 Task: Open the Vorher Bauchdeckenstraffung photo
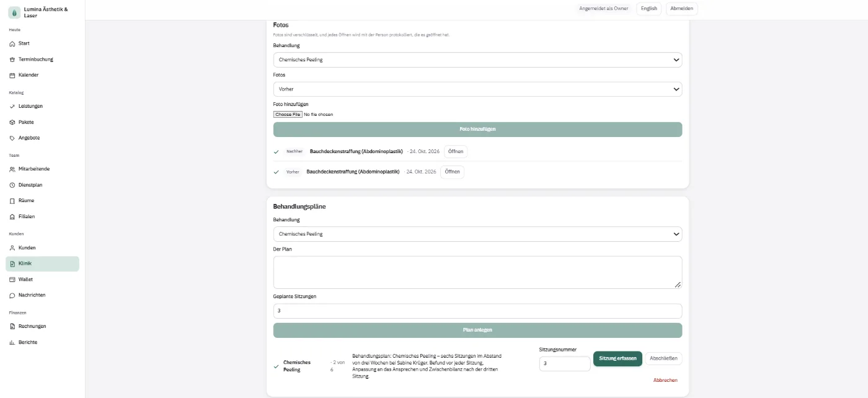pyautogui.click(x=452, y=172)
